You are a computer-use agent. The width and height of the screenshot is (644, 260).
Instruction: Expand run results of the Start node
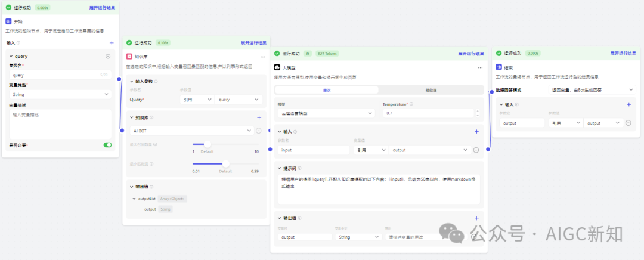coord(103,7)
